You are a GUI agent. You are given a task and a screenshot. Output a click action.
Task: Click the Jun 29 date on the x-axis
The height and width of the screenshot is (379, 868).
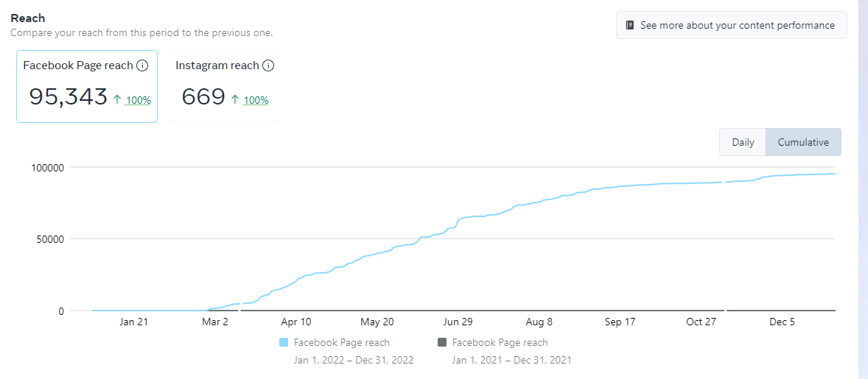pyautogui.click(x=458, y=322)
